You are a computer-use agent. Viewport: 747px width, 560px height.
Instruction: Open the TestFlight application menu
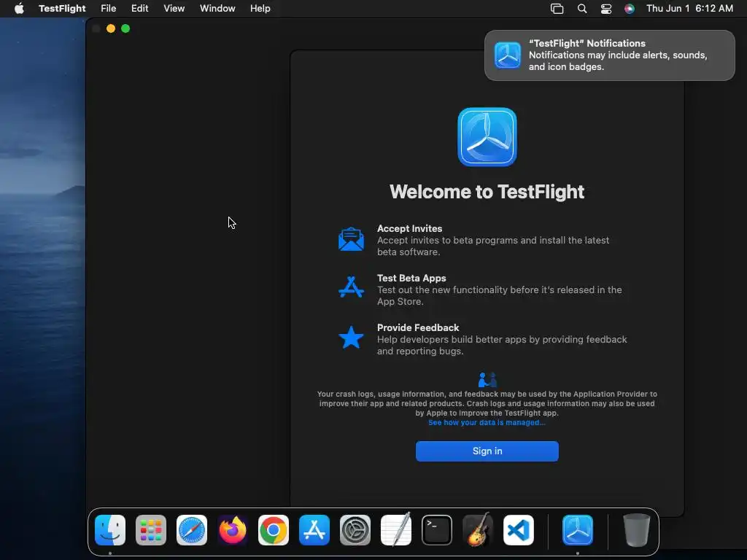coord(62,8)
